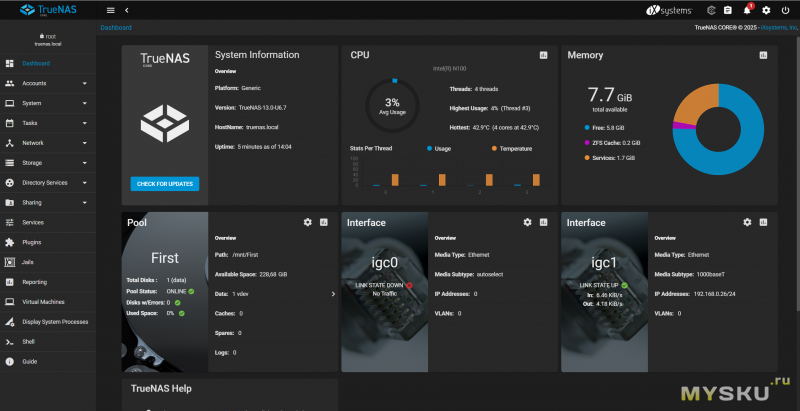Open Guide in the sidebar
The width and height of the screenshot is (800, 411).
tap(48, 362)
